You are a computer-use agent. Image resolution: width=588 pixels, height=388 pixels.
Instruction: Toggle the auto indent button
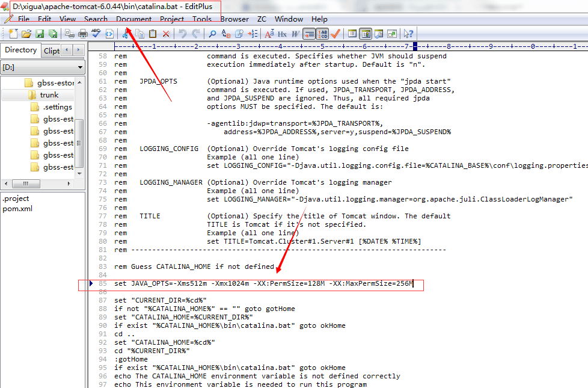(309, 34)
